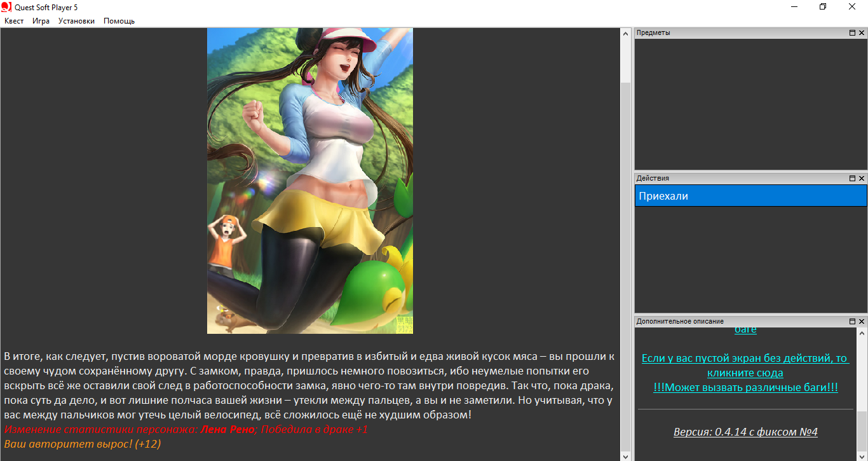Click main text scrollbar up arrow
The width and height of the screenshot is (868, 461).
tap(625, 33)
